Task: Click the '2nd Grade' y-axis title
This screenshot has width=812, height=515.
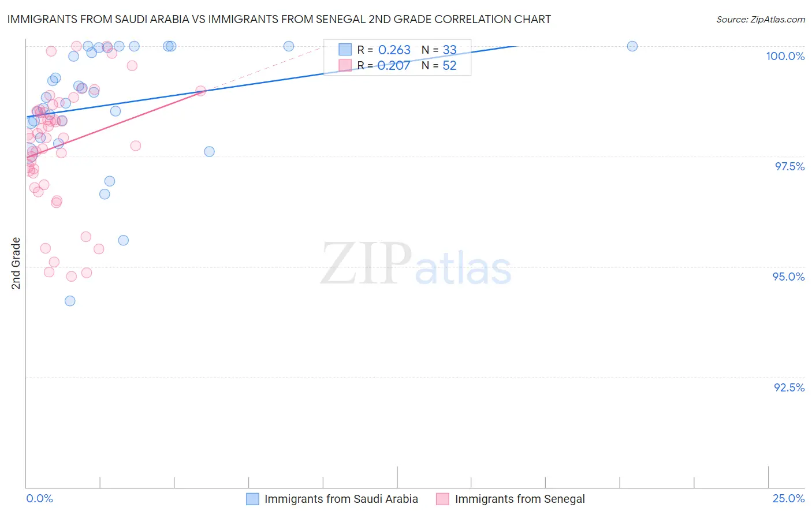Action: coord(16,263)
